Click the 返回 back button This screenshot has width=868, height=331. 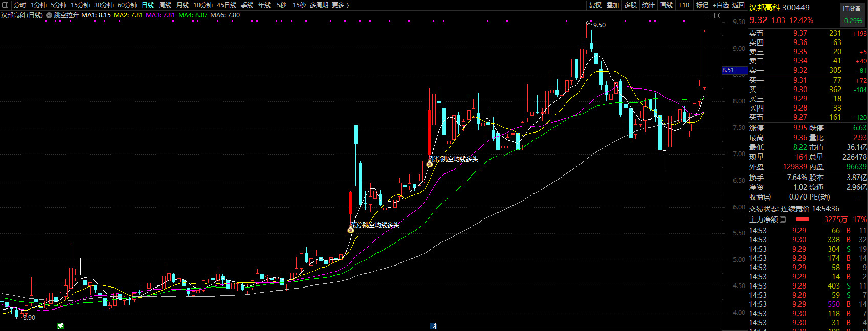pyautogui.click(x=739, y=5)
